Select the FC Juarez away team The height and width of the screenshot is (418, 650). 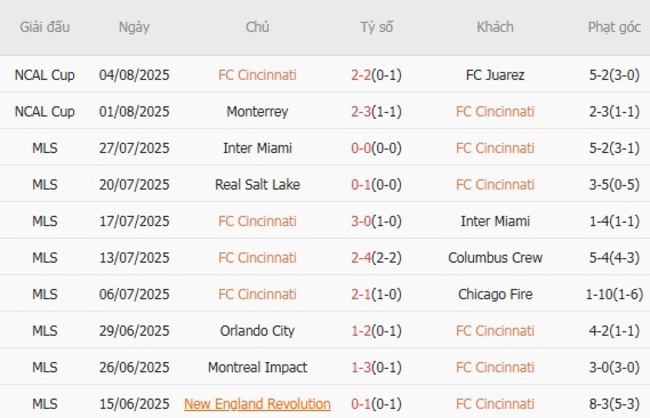click(495, 74)
